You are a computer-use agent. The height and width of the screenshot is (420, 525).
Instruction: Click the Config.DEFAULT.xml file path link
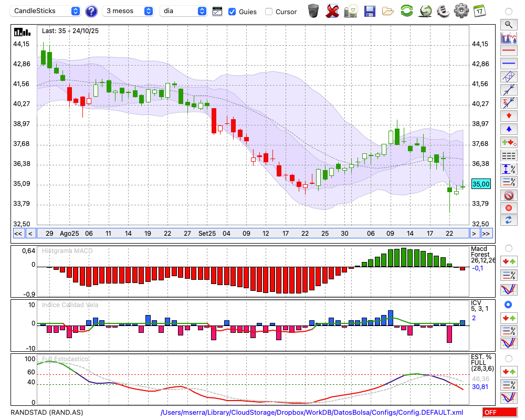[312, 413]
